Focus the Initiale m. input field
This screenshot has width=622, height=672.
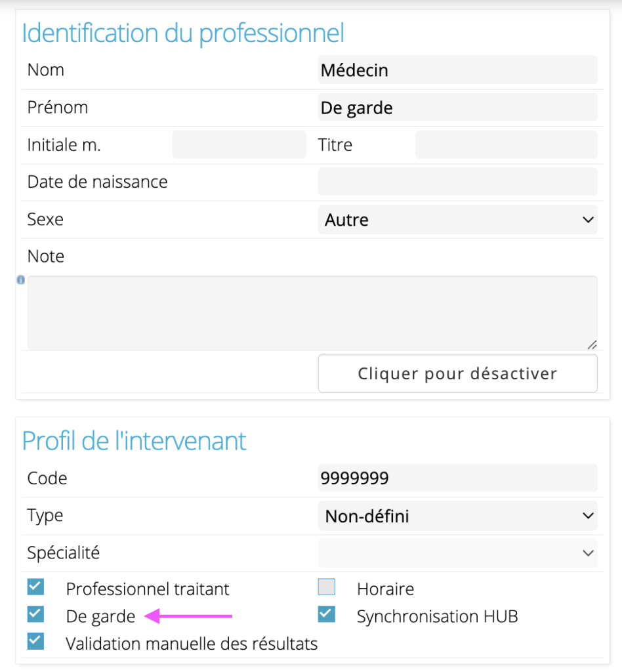click(239, 144)
